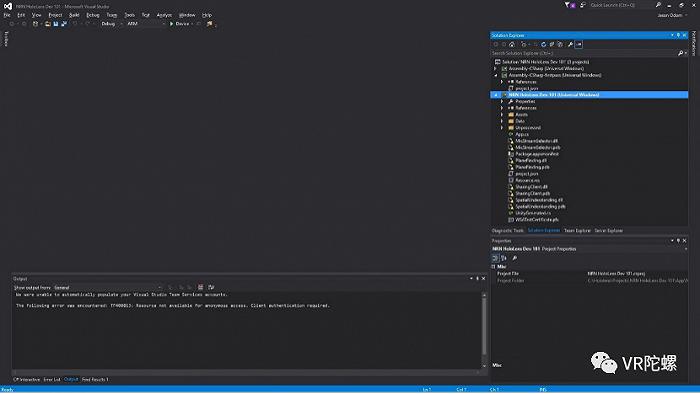
Task: Toggle Word Wrap icon in Output toolbar
Action: pos(211,288)
